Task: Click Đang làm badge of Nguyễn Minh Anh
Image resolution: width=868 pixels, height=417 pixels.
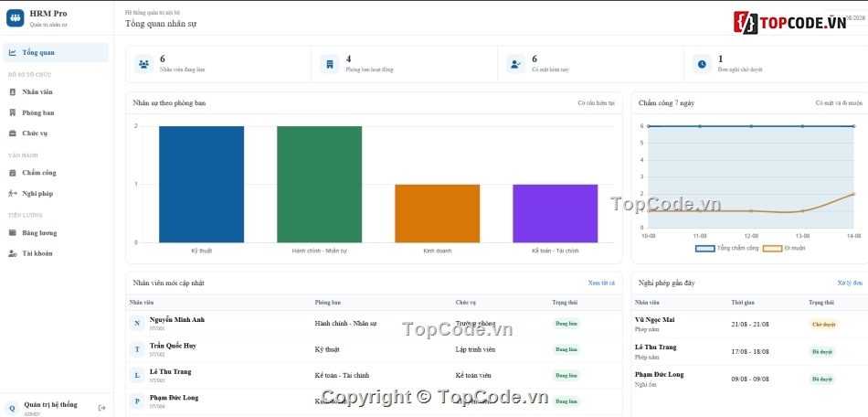Action: (566, 324)
